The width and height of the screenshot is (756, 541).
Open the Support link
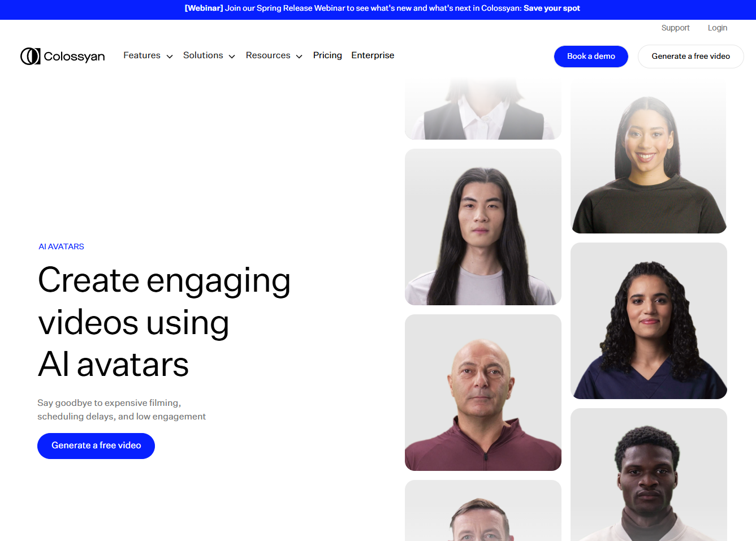click(675, 28)
